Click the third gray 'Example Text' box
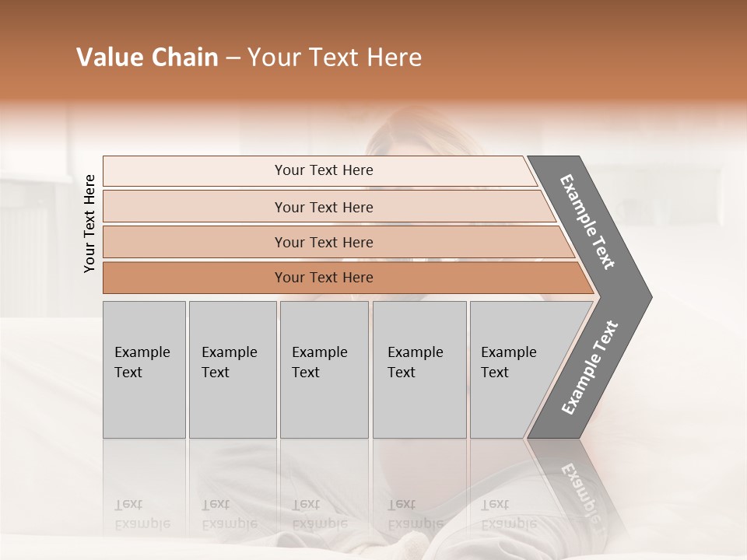This screenshot has width=747, height=560. [x=324, y=369]
